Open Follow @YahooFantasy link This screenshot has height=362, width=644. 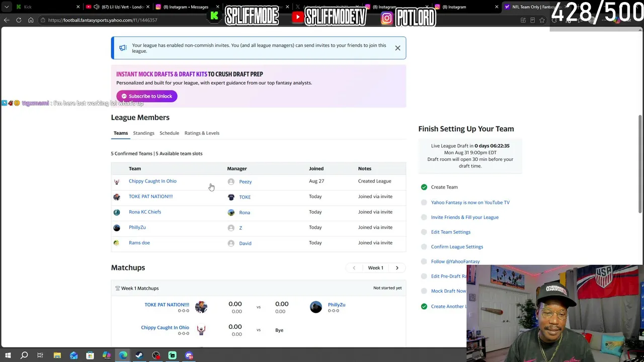[x=455, y=261]
